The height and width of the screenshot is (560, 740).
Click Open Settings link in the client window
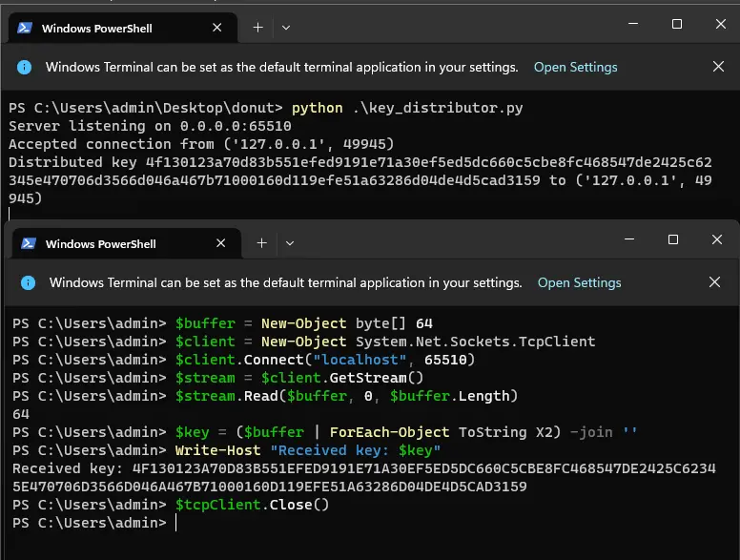pyautogui.click(x=579, y=283)
